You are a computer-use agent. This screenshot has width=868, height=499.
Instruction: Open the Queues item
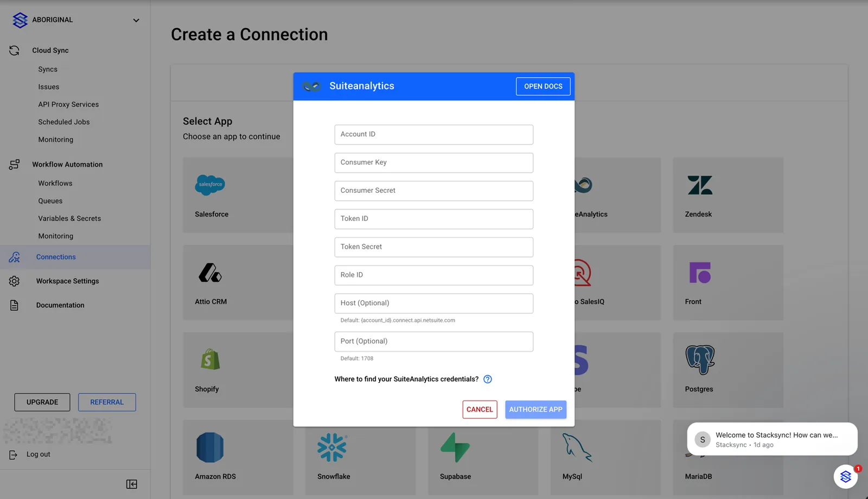(50, 201)
